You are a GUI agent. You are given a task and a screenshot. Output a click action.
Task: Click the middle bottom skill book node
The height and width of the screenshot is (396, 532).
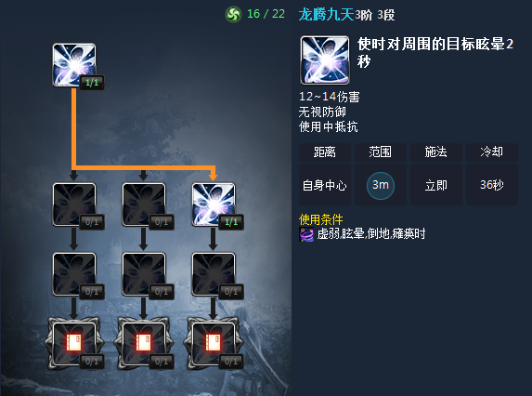144,343
